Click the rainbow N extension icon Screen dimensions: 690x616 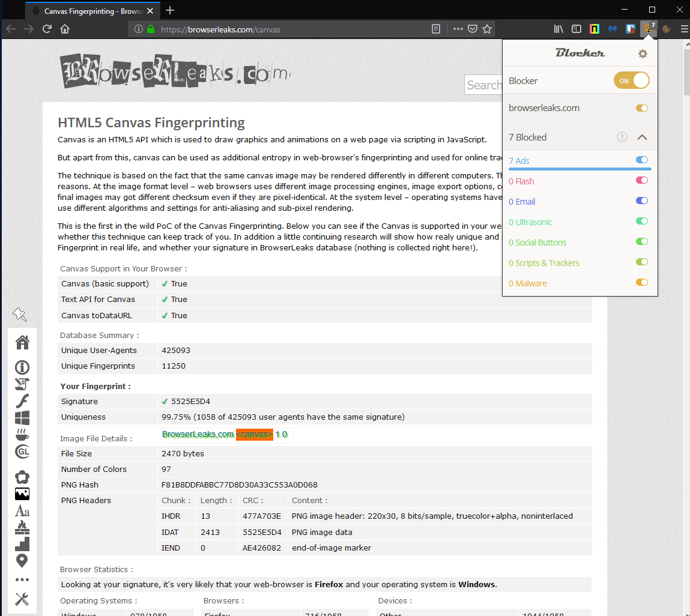595,29
